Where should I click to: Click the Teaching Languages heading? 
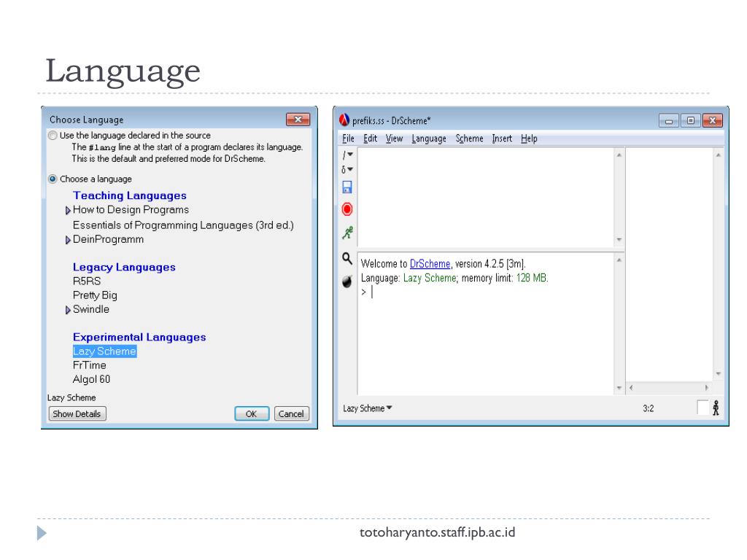[130, 195]
